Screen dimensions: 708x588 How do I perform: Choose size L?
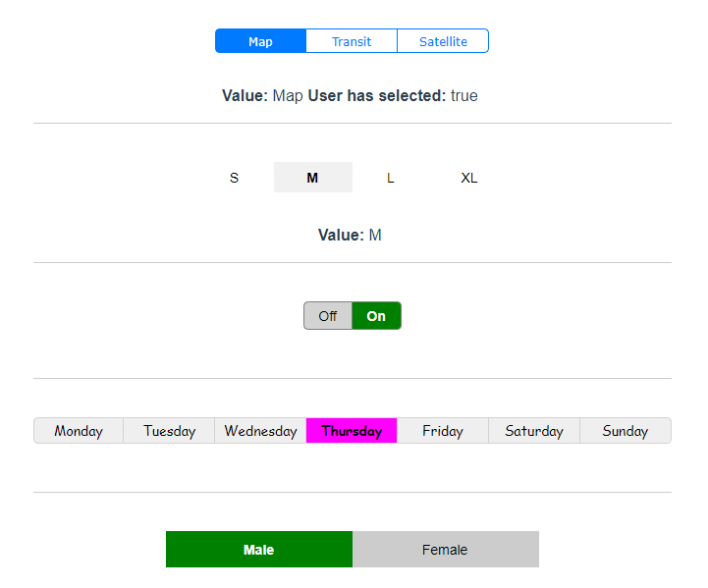391,178
